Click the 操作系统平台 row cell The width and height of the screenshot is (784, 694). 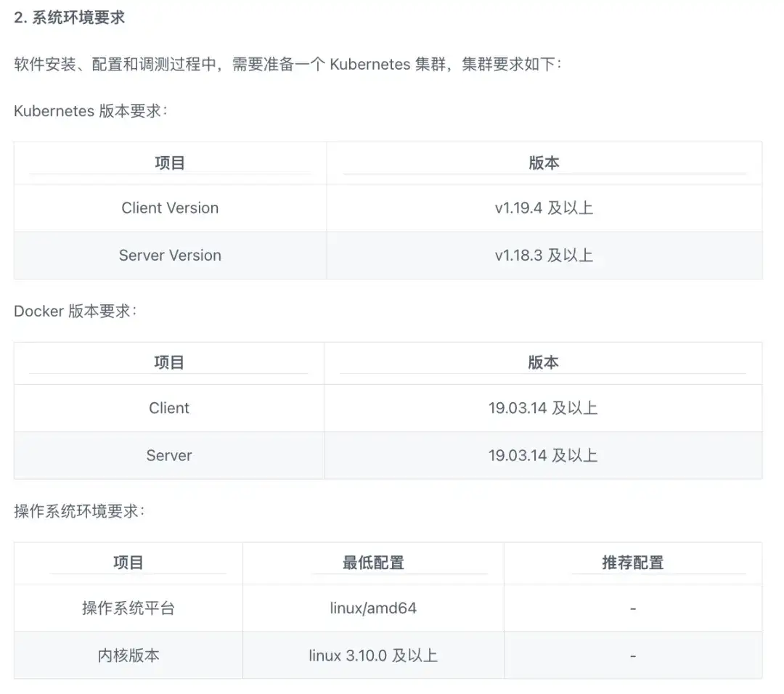coord(128,608)
